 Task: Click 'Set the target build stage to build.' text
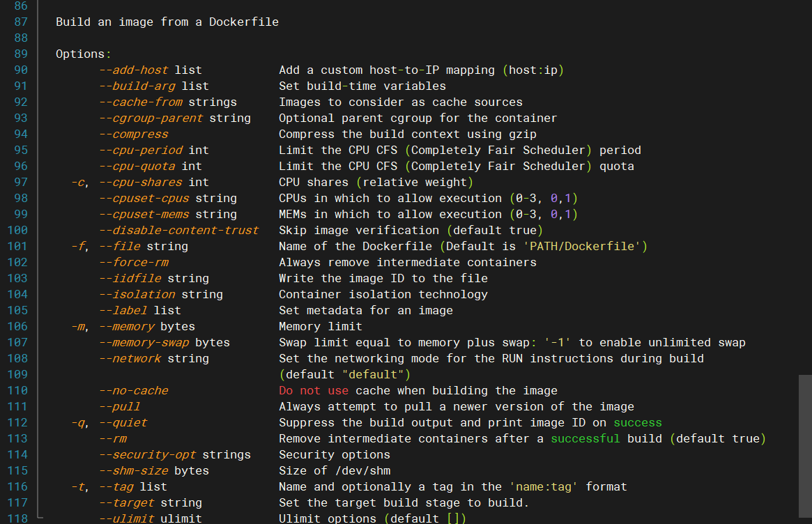click(404, 503)
